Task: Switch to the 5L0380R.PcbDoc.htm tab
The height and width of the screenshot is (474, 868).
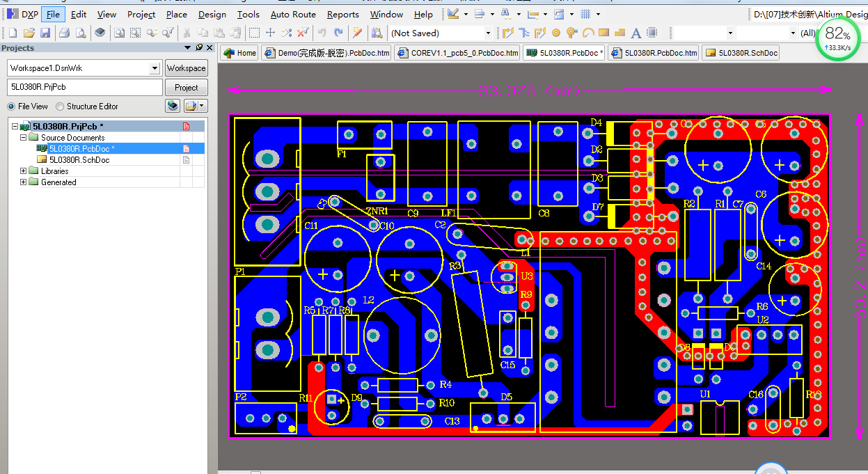Action: point(654,53)
